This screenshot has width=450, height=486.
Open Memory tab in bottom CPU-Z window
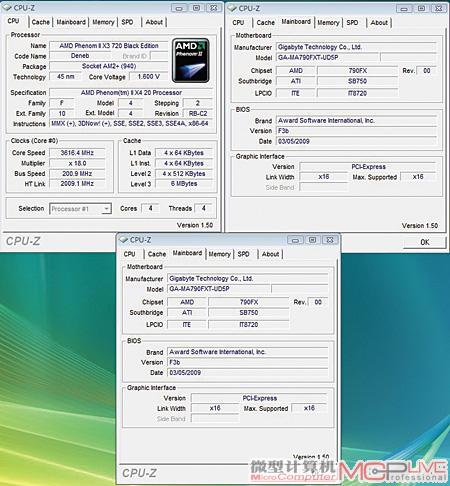coord(219,254)
